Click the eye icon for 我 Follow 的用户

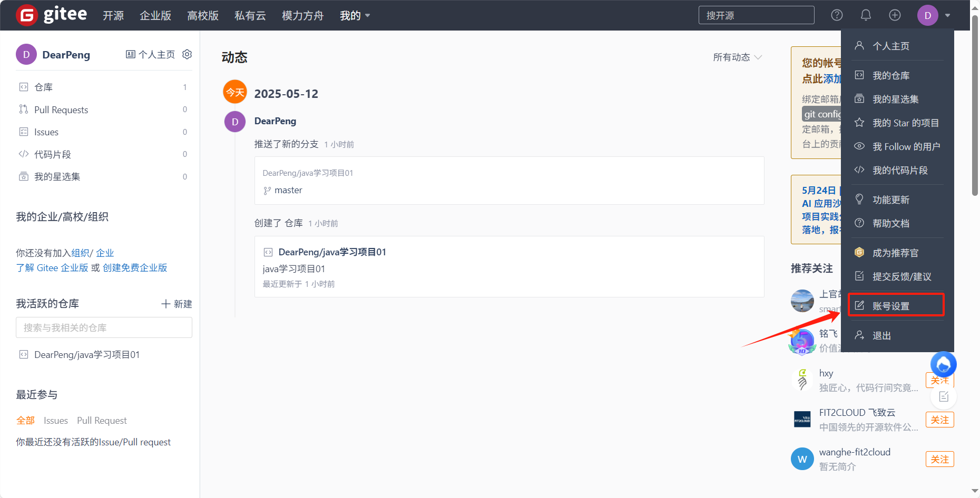(859, 146)
